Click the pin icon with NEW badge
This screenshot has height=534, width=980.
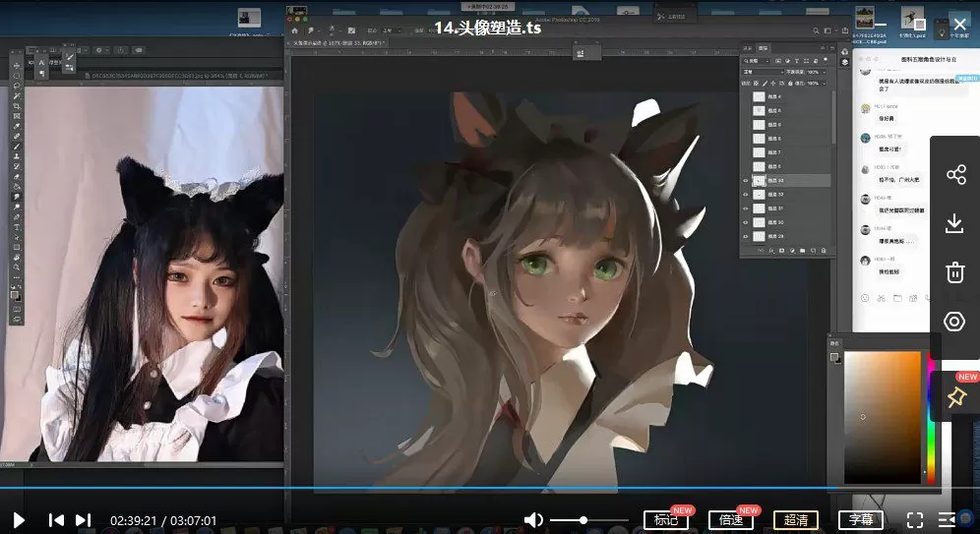point(956,397)
